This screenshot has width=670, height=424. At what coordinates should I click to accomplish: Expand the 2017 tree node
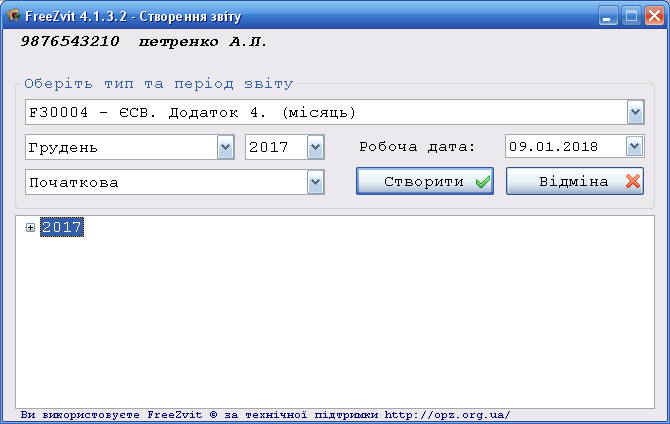(x=30, y=227)
